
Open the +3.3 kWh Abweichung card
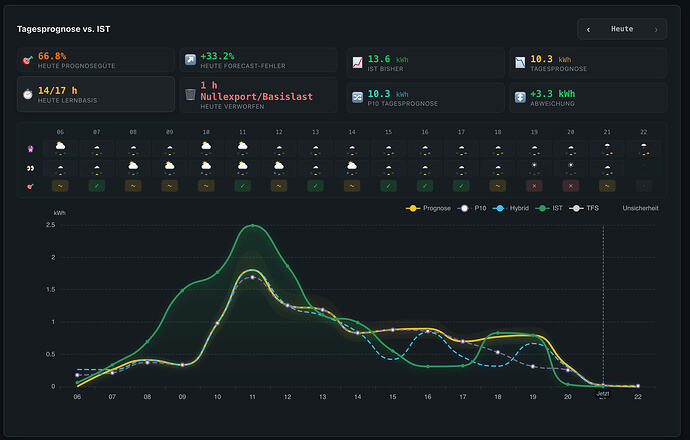(588, 97)
